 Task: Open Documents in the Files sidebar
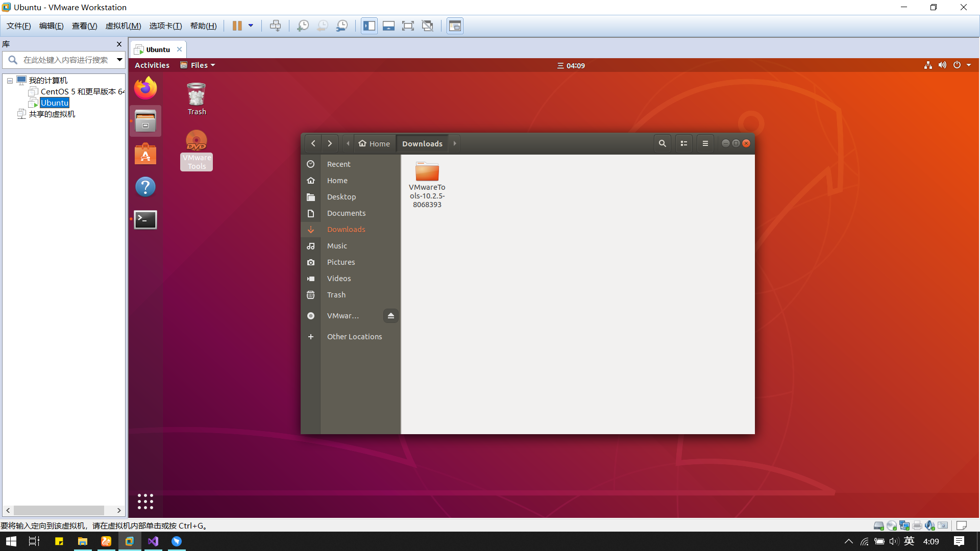(350, 213)
